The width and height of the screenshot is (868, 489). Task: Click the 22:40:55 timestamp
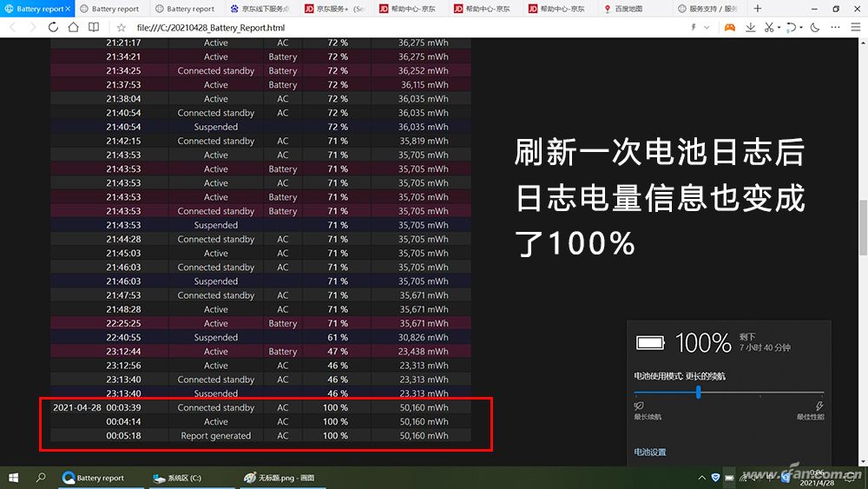(123, 337)
